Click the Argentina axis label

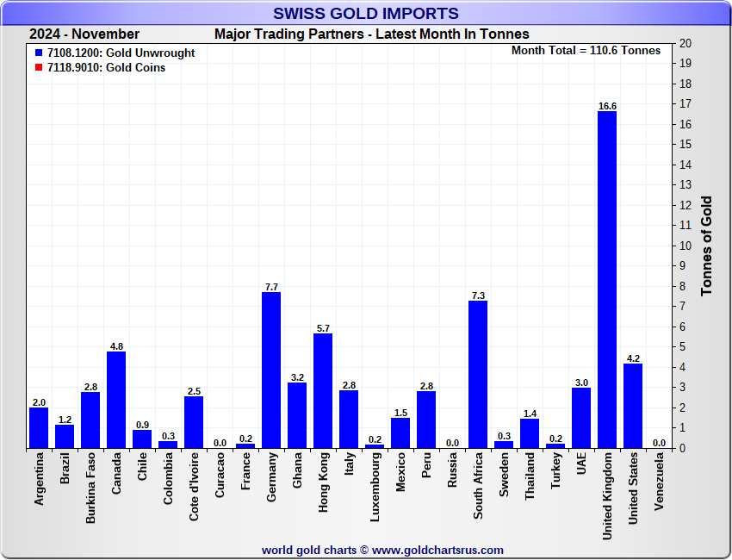[x=39, y=485]
